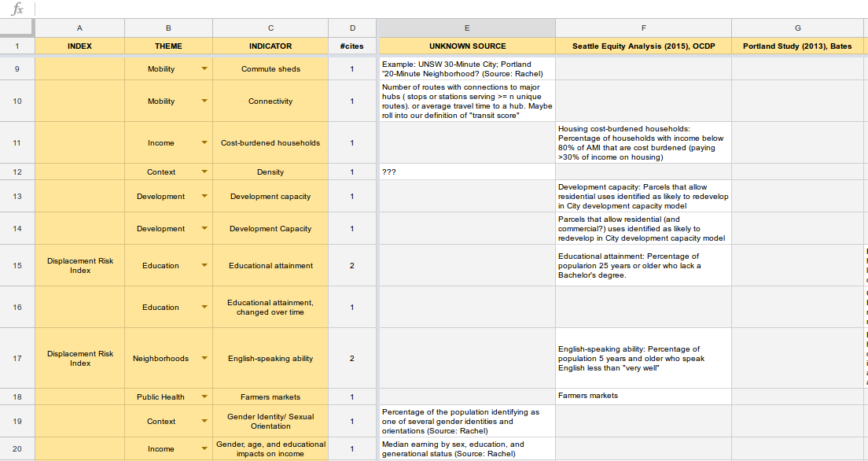Open theme dropdown in row 11 Income

pyautogui.click(x=204, y=143)
